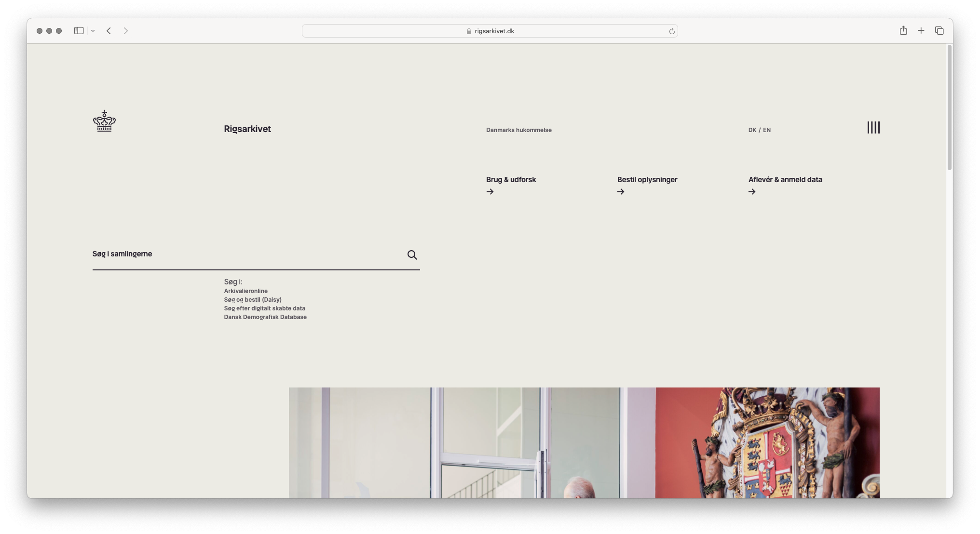This screenshot has width=980, height=534.
Task: Open a new tab with plus icon
Action: (921, 31)
